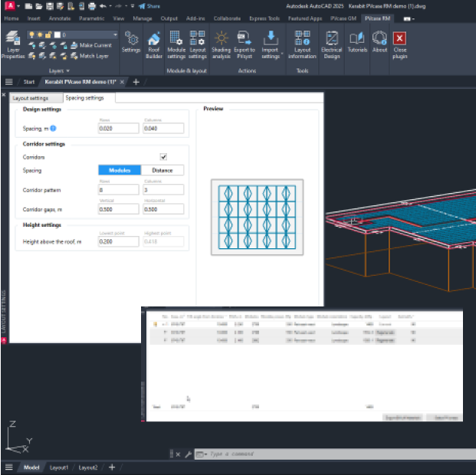This screenshot has width=476, height=475.
Task: Open the PVcase GM ribbon tab
Action: [x=342, y=17]
